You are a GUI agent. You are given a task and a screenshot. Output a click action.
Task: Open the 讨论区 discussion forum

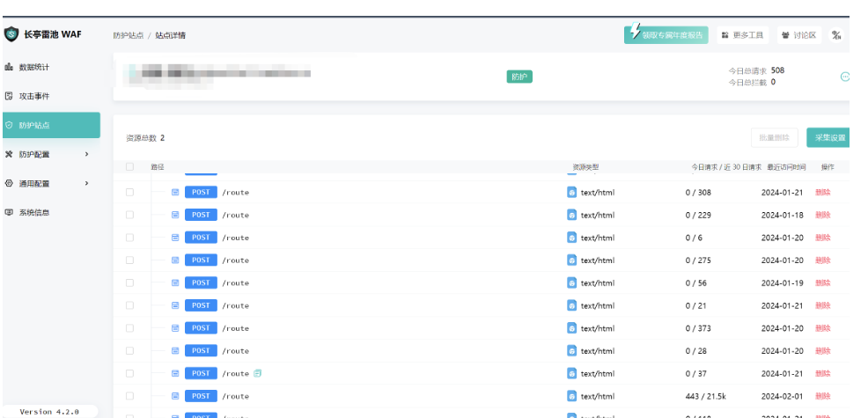[x=798, y=35]
